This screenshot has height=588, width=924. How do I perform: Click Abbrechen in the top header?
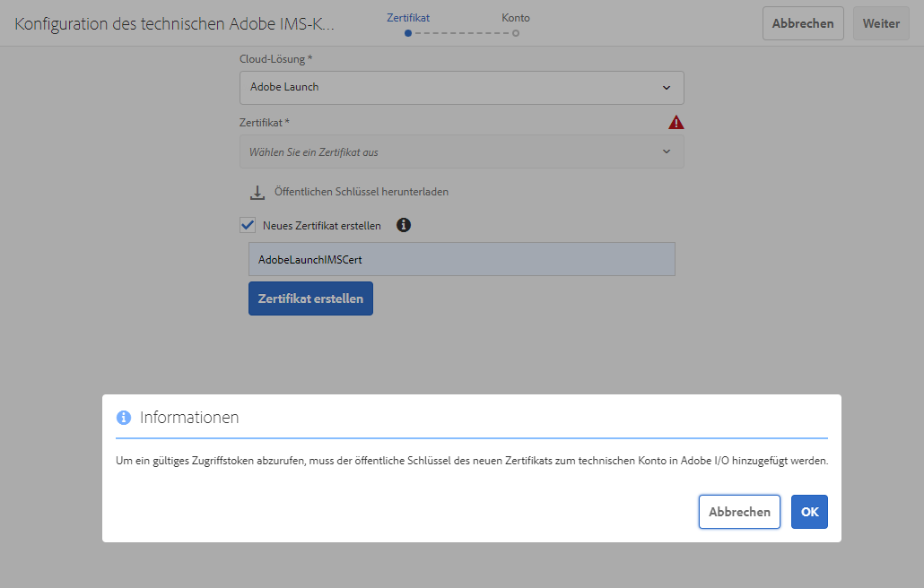pyautogui.click(x=803, y=23)
